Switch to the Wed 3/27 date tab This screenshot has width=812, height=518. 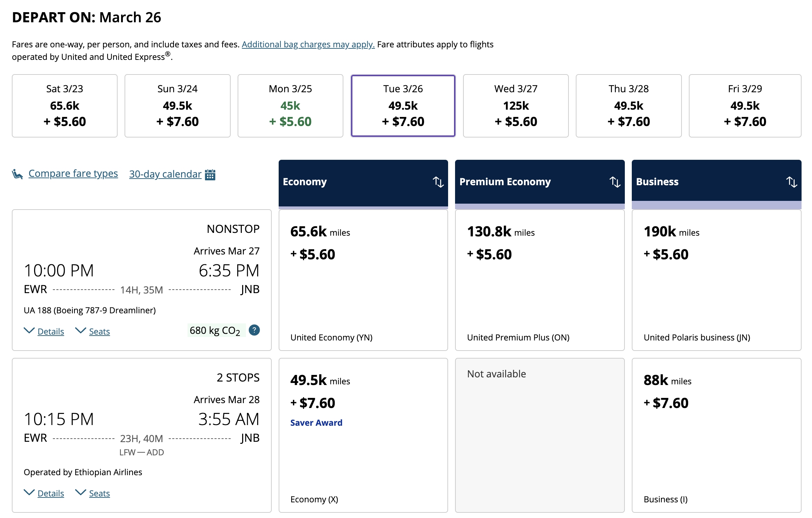516,106
